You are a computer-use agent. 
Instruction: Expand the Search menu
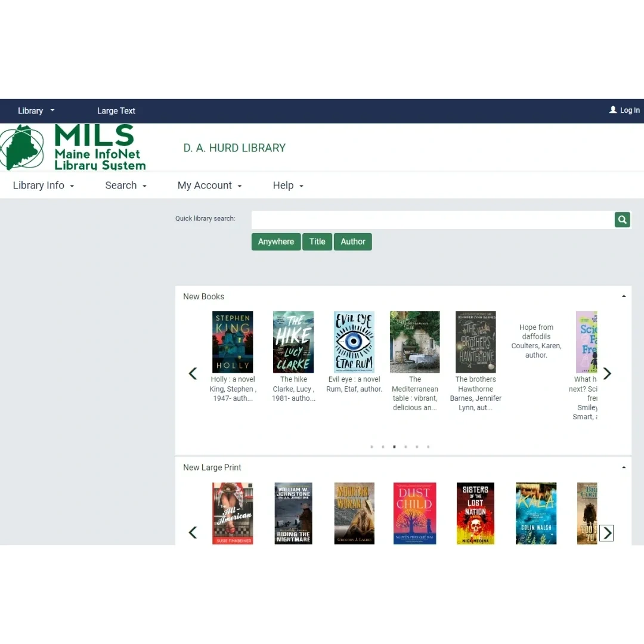point(126,185)
